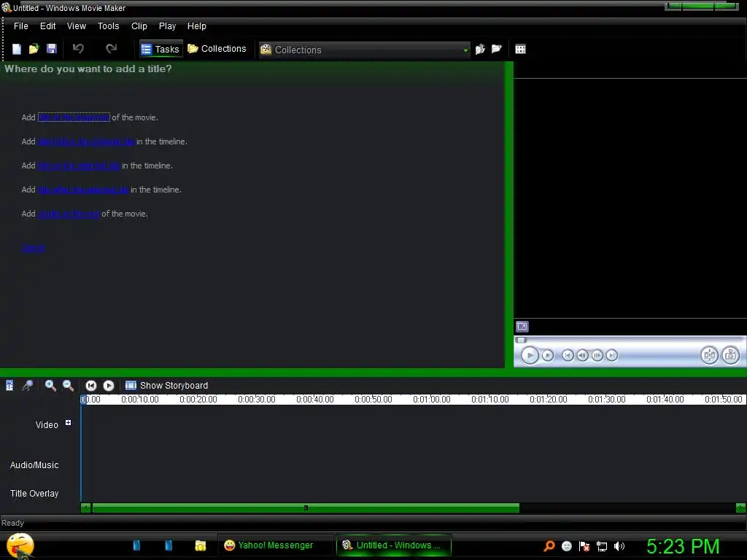Open the Help menu
The height and width of the screenshot is (560, 747).
pyautogui.click(x=197, y=26)
